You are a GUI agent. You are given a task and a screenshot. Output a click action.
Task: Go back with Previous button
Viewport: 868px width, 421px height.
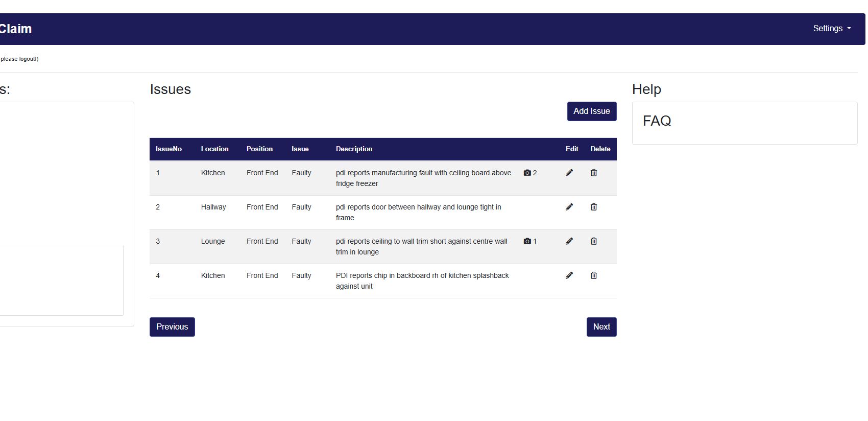pyautogui.click(x=172, y=327)
